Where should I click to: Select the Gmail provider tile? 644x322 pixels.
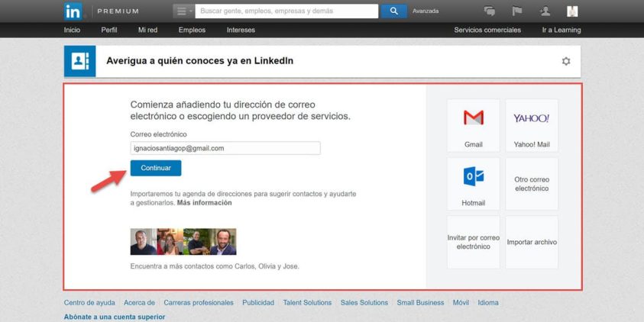tap(474, 125)
